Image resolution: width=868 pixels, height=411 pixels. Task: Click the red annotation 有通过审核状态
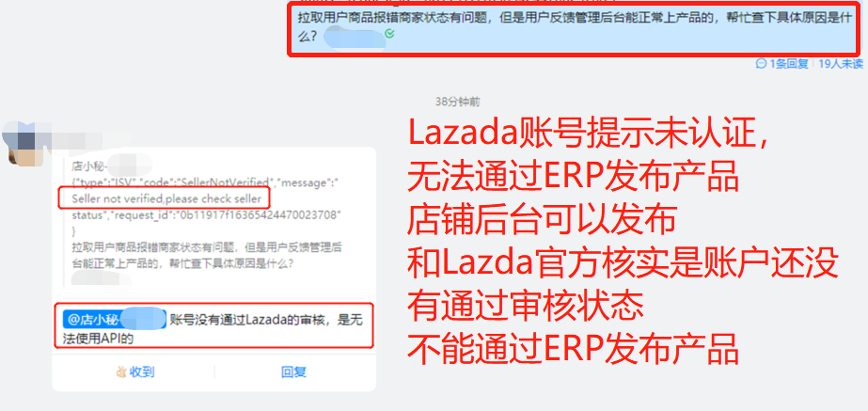click(526, 306)
